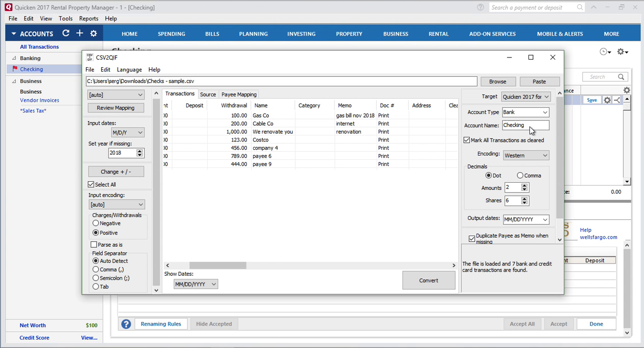Click the search magnifier in Quicken title bar

coord(580,7)
